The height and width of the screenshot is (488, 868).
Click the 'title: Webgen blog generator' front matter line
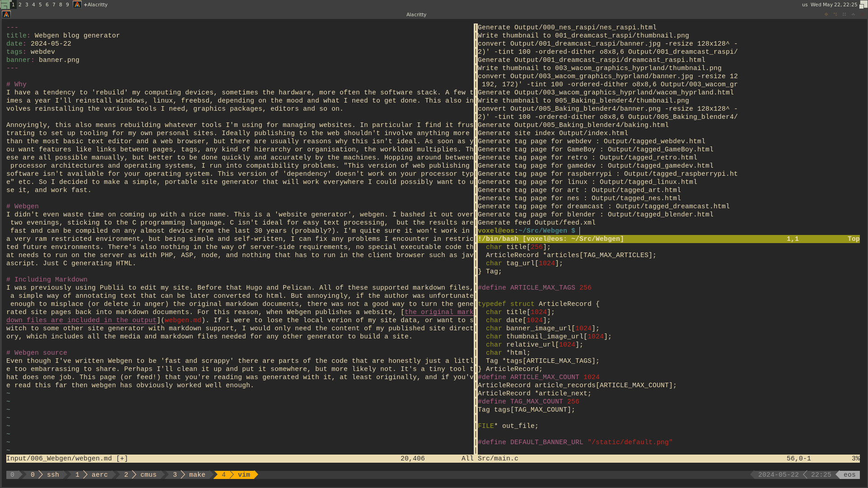[x=63, y=36]
